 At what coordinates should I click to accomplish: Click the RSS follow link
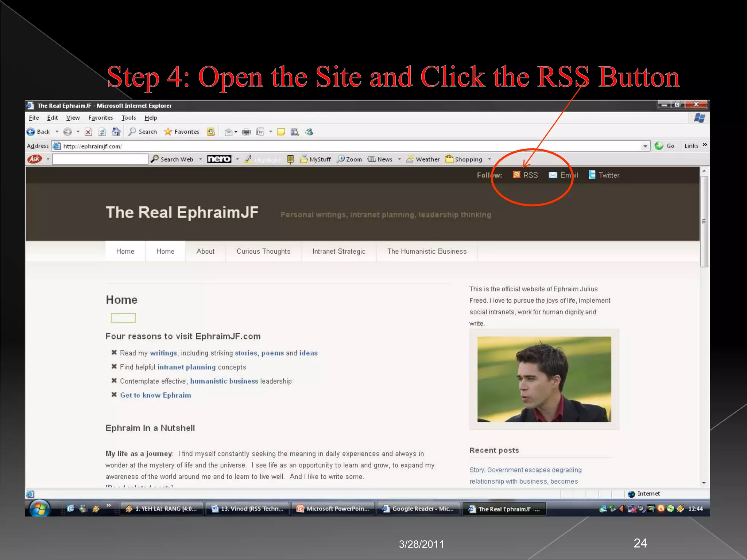pos(525,175)
